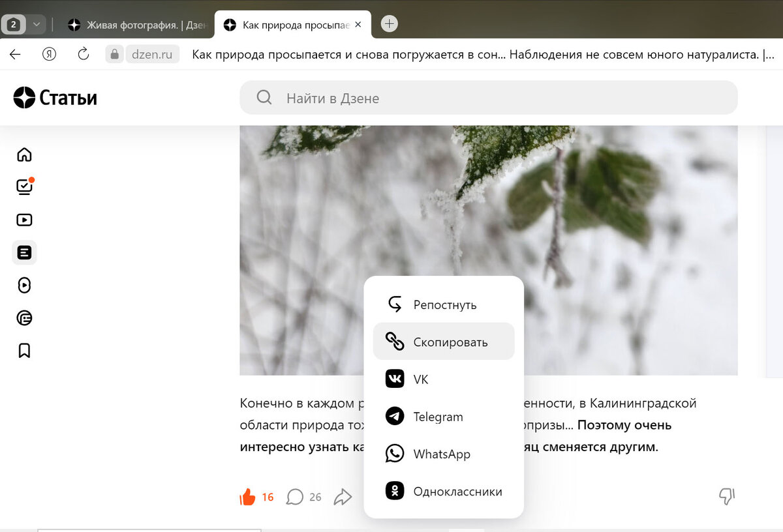Click the chain link icon beside Скопировать
Image resolution: width=783 pixels, height=532 pixels.
pos(395,341)
